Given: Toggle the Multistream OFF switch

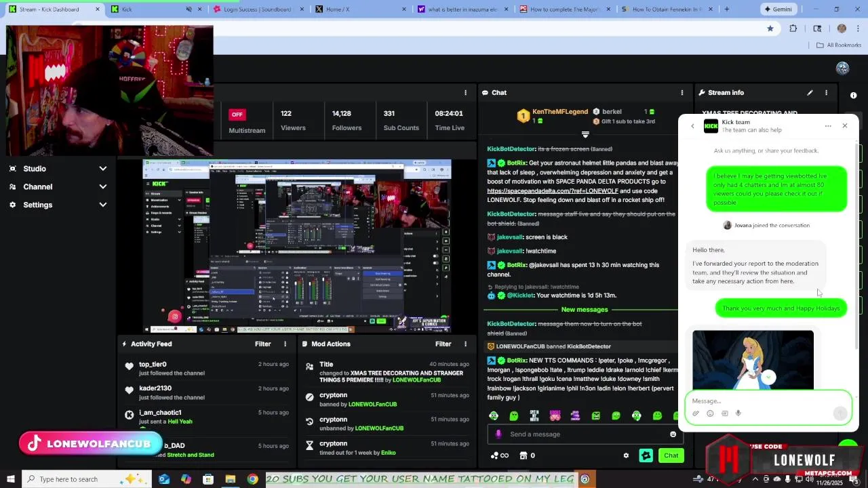Looking at the screenshot, I should [x=237, y=114].
